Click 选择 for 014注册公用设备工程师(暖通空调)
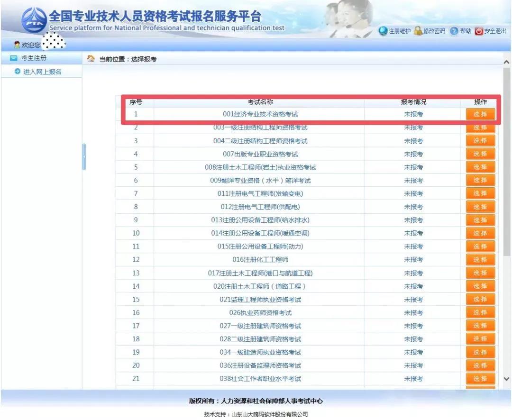 480,233
